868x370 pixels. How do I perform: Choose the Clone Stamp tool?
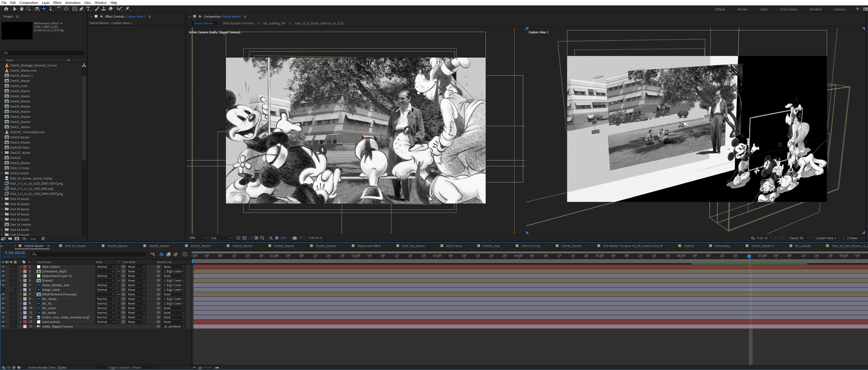[x=103, y=9]
